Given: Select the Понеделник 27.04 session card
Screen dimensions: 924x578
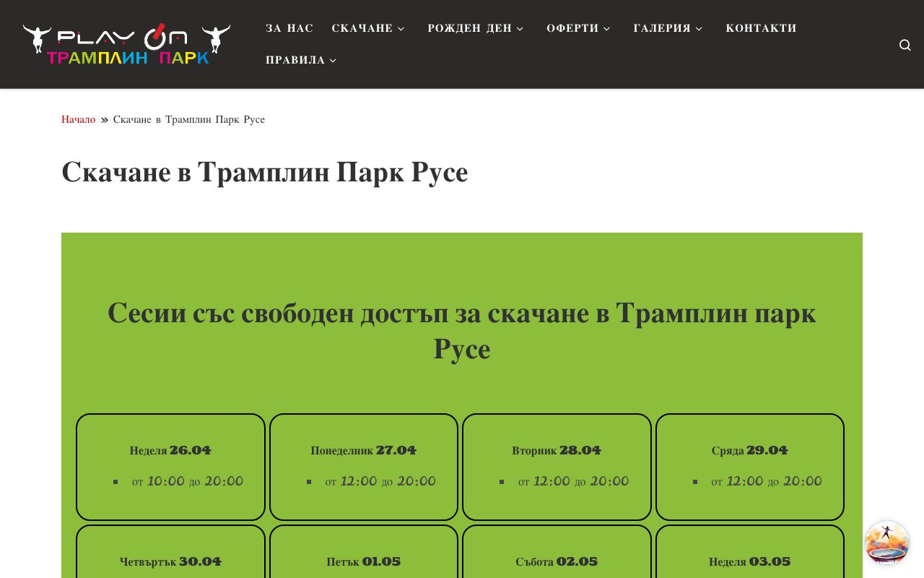Looking at the screenshot, I should tap(364, 467).
